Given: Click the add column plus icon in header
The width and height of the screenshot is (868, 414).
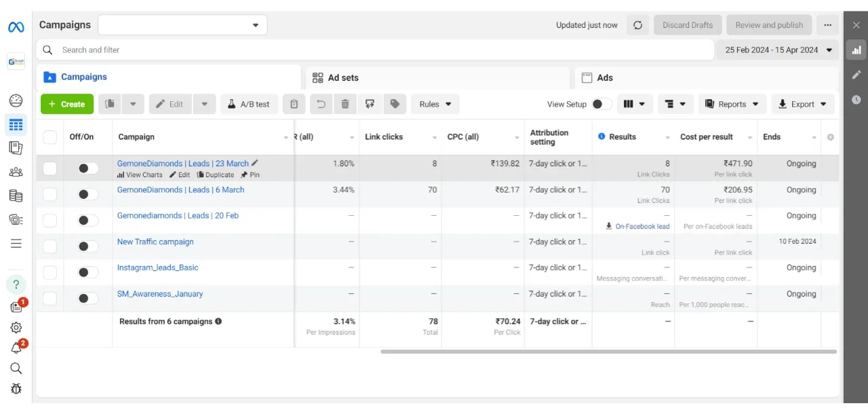Looking at the screenshot, I should (830, 137).
